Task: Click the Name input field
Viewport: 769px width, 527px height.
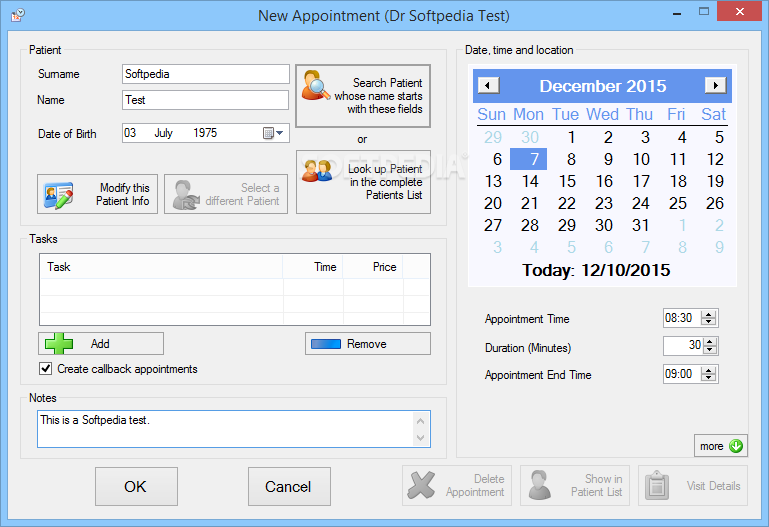Action: [205, 100]
